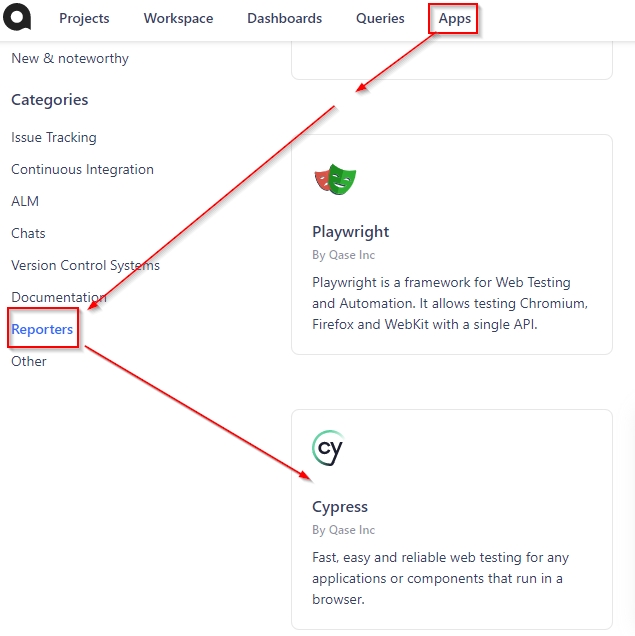
Task: Click the Cypress cy logo icon
Action: (327, 449)
